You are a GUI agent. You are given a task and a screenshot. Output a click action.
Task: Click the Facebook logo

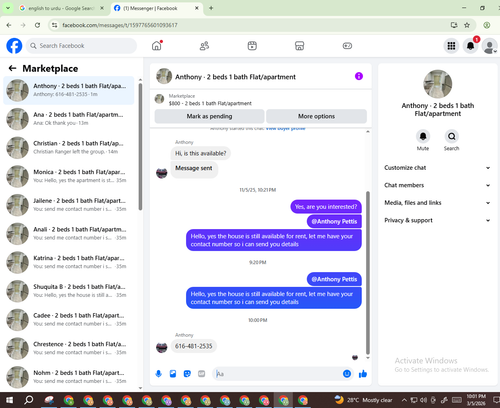tap(14, 46)
